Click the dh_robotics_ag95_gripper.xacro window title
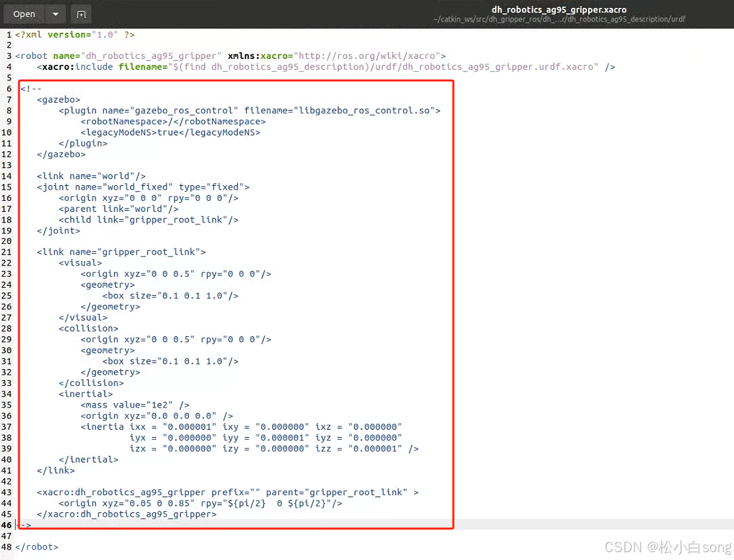 559,9
